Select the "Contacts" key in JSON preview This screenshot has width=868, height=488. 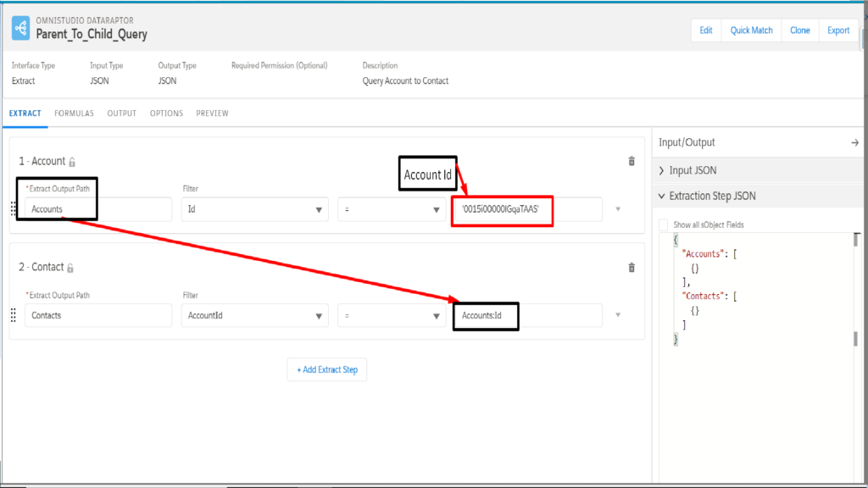click(703, 296)
